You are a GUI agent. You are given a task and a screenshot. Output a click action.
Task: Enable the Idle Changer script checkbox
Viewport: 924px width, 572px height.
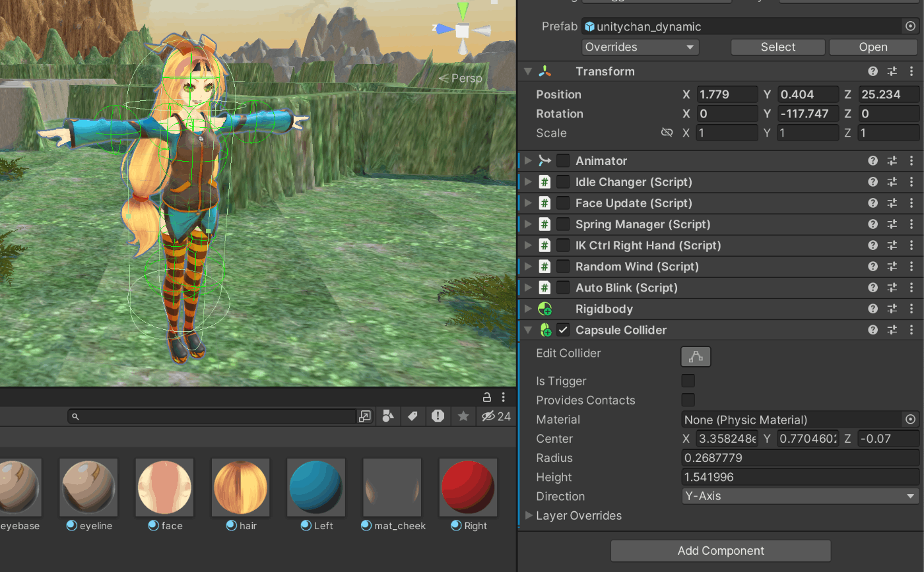click(563, 181)
